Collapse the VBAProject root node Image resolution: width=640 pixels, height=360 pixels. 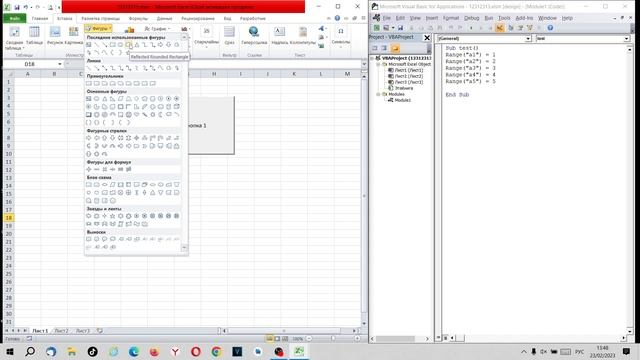click(372, 58)
